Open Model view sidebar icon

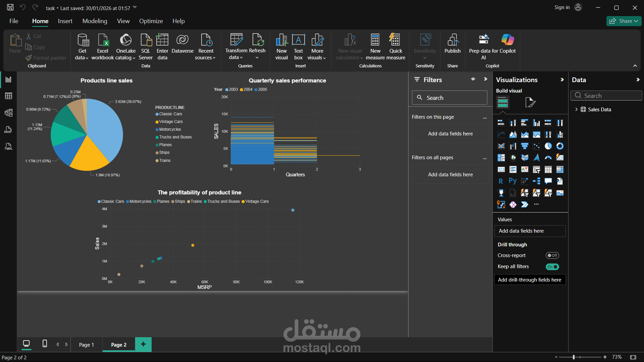tap(8, 113)
